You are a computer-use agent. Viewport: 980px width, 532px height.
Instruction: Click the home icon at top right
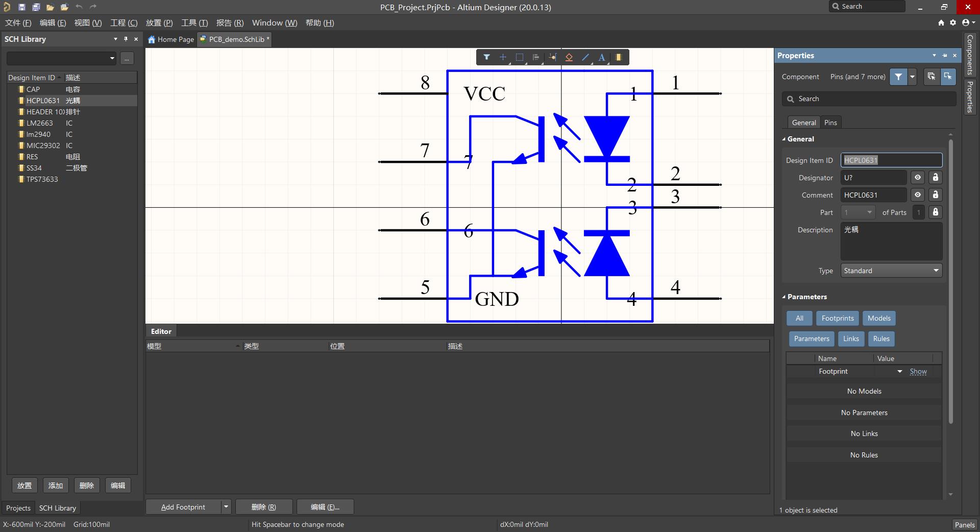point(941,22)
